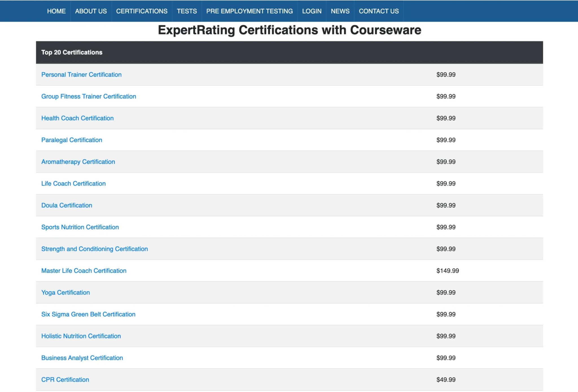Open the Health Coach Certification link
Viewport: 578px width, 392px height.
(78, 118)
